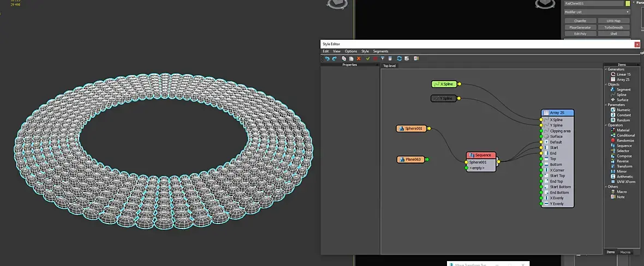
Task: Click the Paste icon in Style Editor toolbar
Action: tap(351, 59)
